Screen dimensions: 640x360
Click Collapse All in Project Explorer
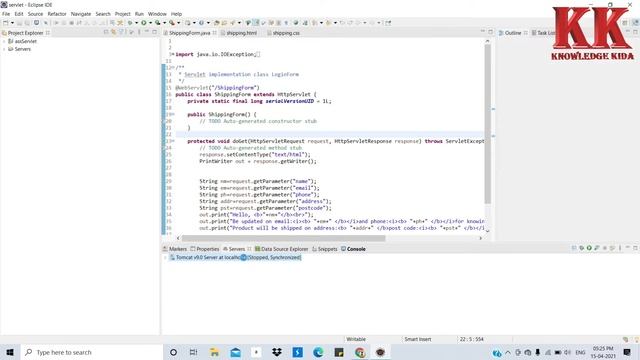point(106,32)
